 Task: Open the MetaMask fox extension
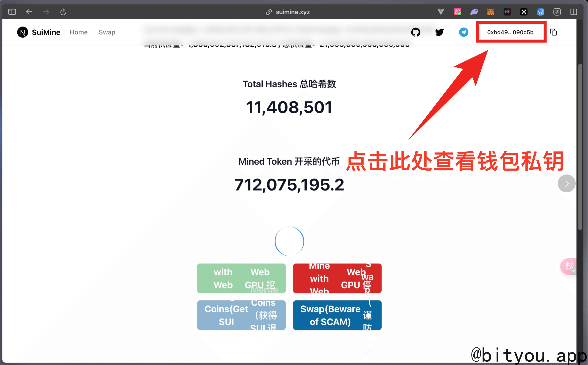(x=490, y=12)
